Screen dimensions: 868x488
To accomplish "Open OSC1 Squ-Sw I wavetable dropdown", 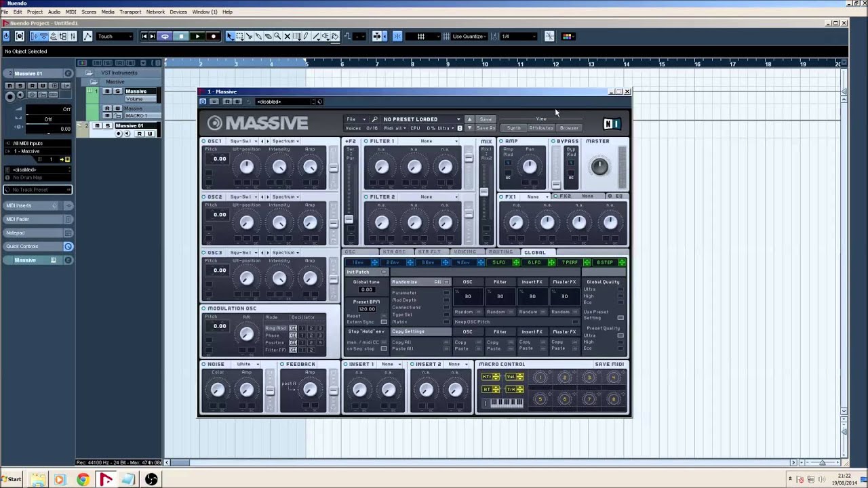I will click(x=243, y=141).
